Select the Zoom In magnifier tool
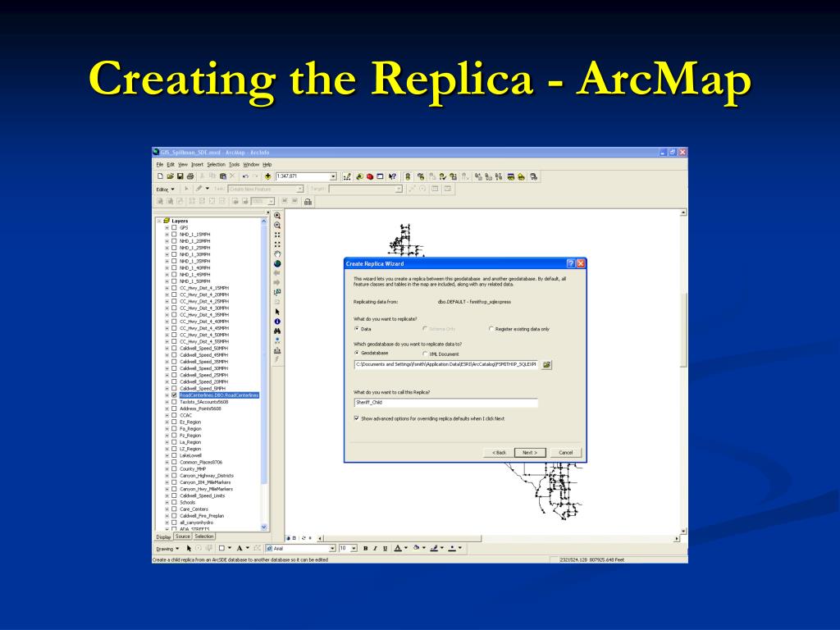This screenshot has width=840, height=630. [277, 216]
